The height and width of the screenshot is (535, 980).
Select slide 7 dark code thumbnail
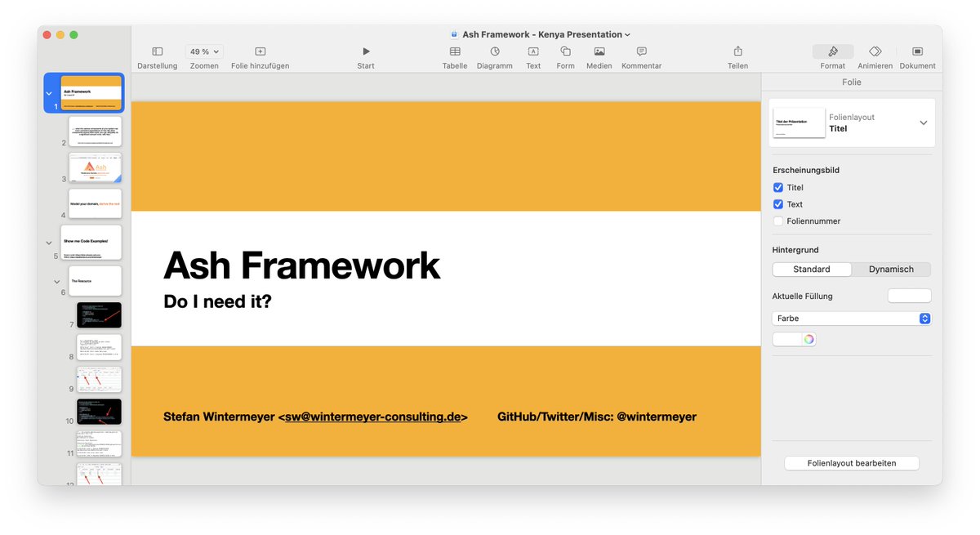(x=100, y=315)
